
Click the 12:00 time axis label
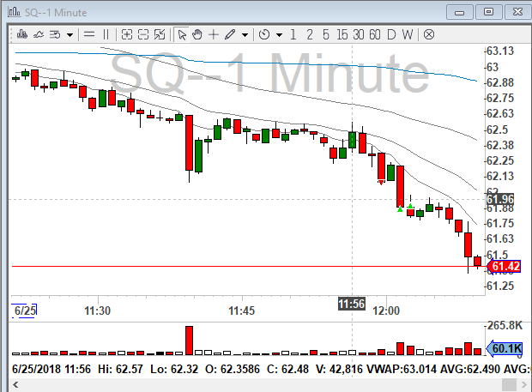click(x=386, y=311)
